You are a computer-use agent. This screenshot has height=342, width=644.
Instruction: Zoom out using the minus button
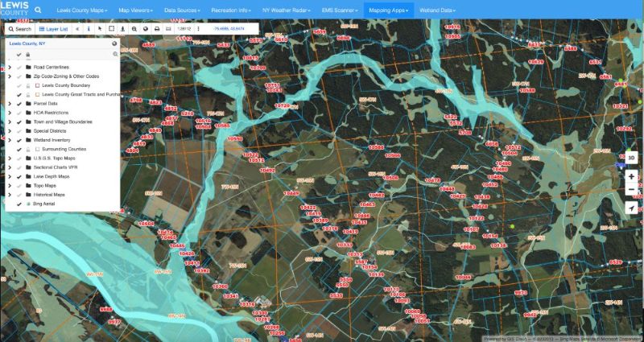[631, 189]
